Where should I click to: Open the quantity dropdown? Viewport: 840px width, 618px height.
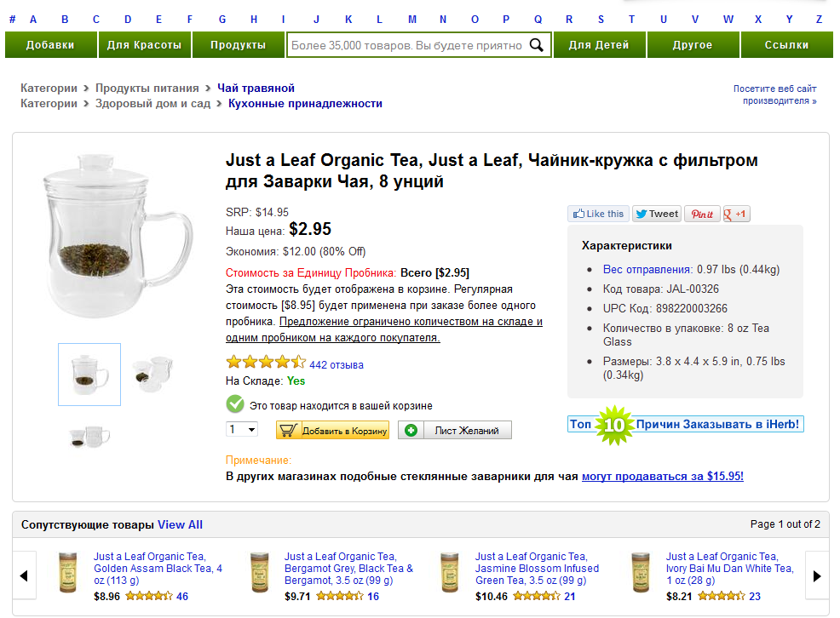pos(241,431)
